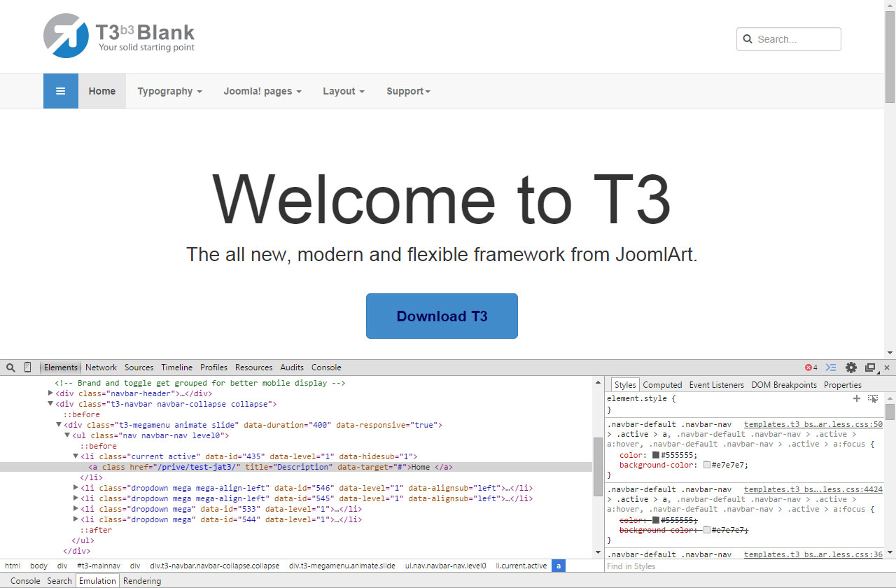The image size is (896, 588).
Task: Focus the Find in Styles field
Action: [744, 566]
